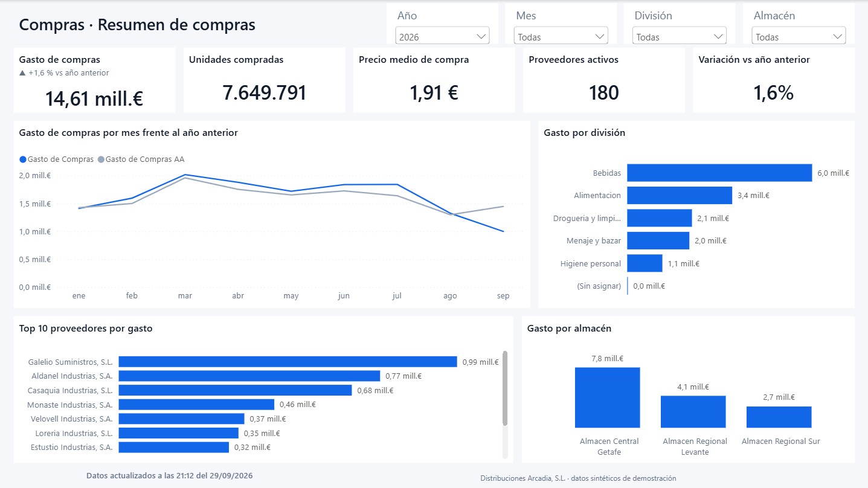
Task: Select the Almacen Regional Levante column
Action: [693, 412]
